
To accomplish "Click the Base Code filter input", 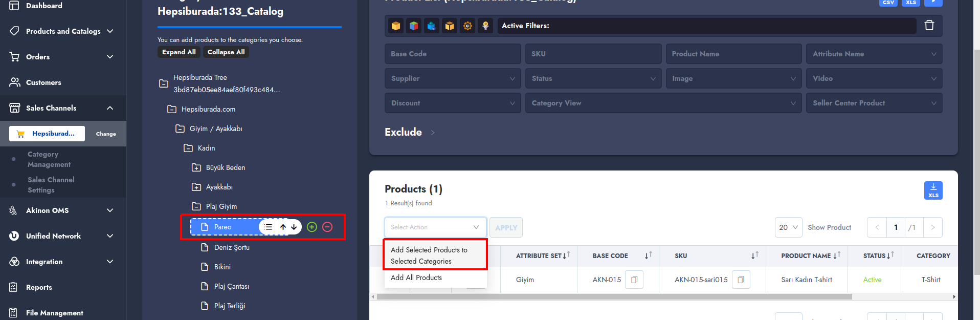I will [452, 54].
